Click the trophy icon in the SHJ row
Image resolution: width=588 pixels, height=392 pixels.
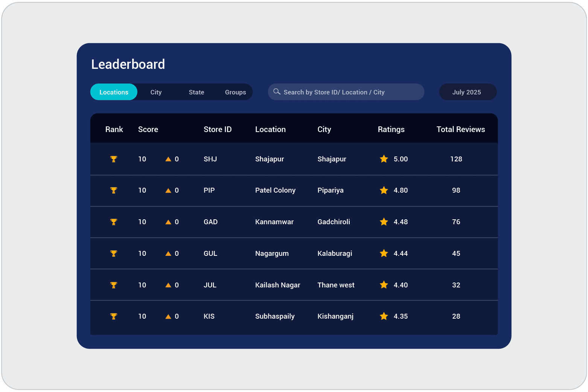coord(113,159)
